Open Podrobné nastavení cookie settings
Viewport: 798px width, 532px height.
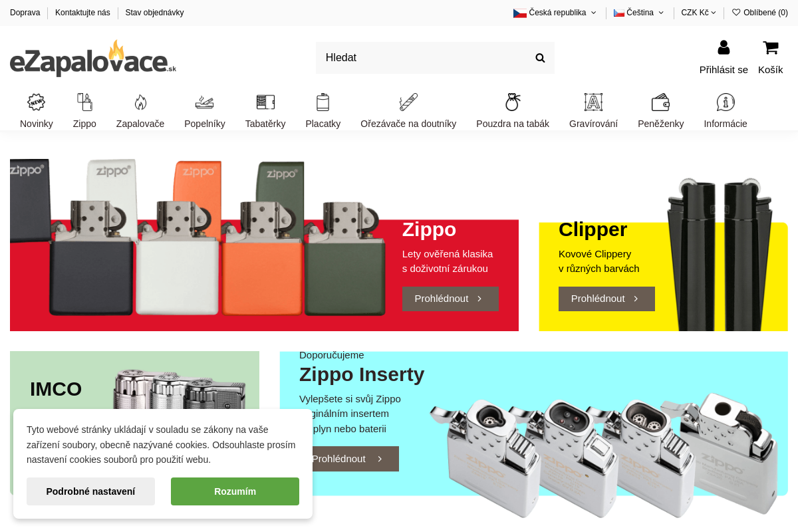[90, 491]
